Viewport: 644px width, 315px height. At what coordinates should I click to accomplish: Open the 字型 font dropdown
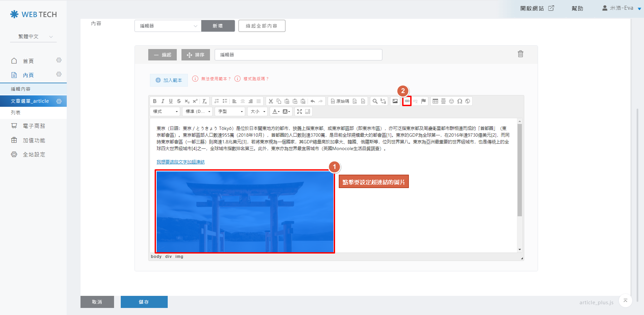point(230,111)
